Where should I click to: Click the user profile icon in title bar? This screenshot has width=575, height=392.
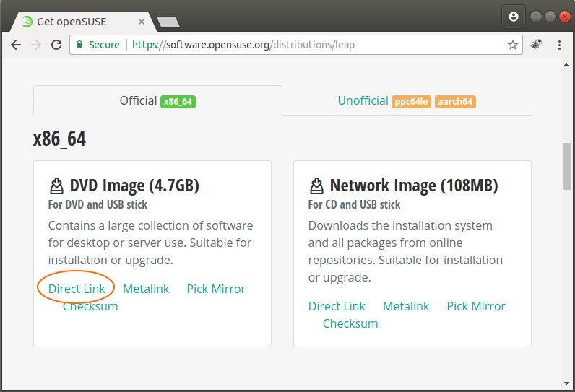[514, 17]
